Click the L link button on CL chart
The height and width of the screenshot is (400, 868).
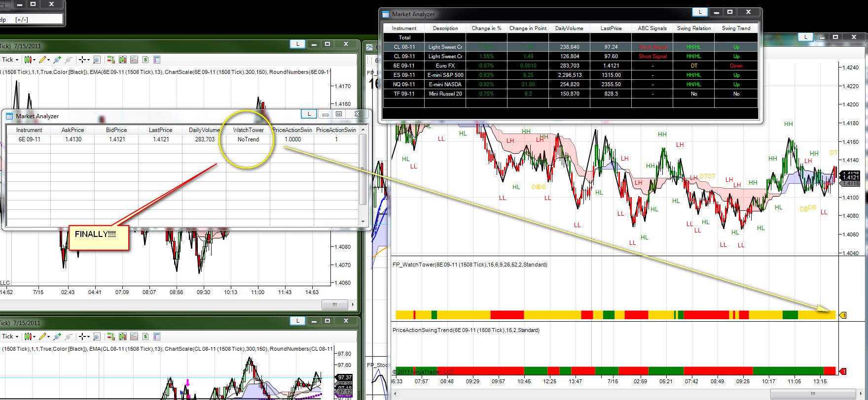point(297,321)
